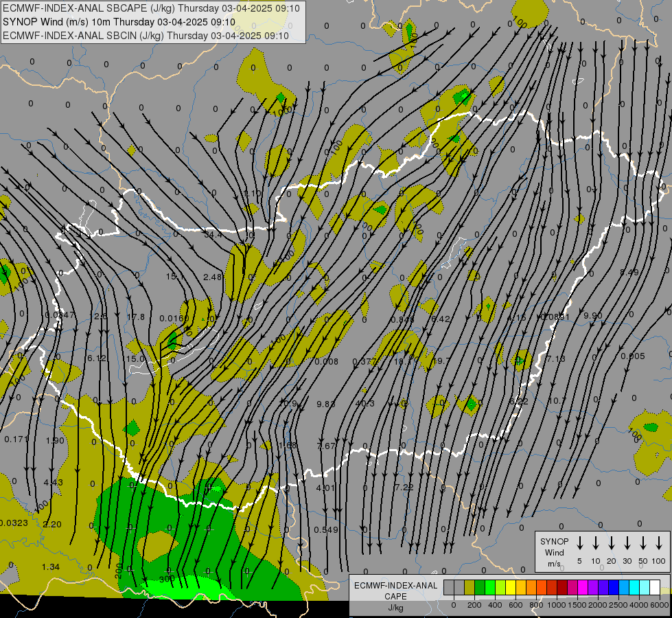Click the 2.20 value on the map
Screen dimensions: 672x618
pyautogui.click(x=52, y=525)
